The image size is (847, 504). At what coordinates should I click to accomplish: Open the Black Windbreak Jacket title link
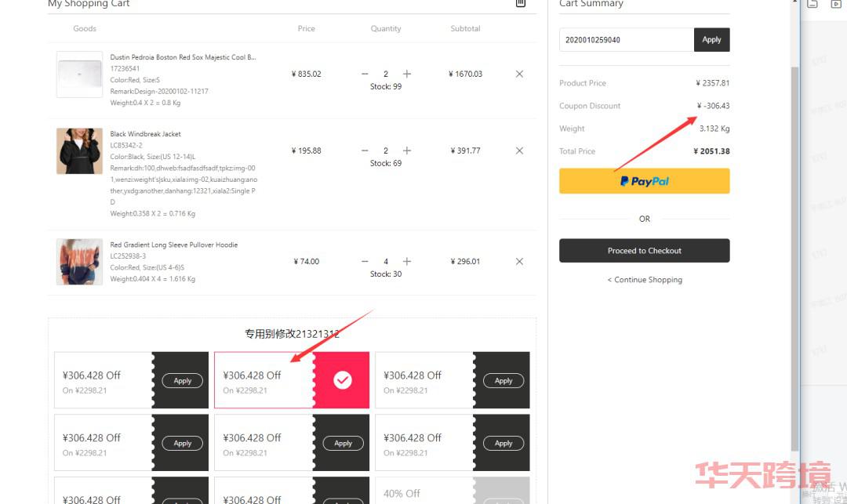(145, 134)
